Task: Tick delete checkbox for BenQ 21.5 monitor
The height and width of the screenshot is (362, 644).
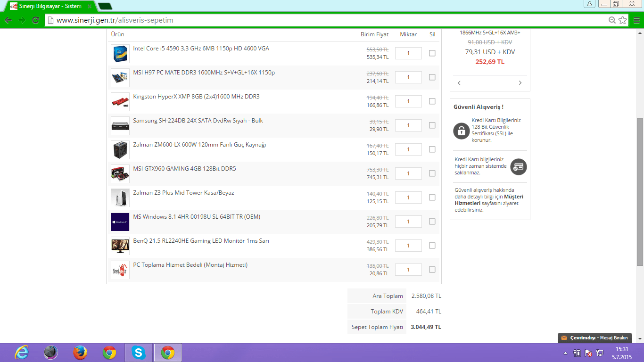Action: [x=432, y=246]
